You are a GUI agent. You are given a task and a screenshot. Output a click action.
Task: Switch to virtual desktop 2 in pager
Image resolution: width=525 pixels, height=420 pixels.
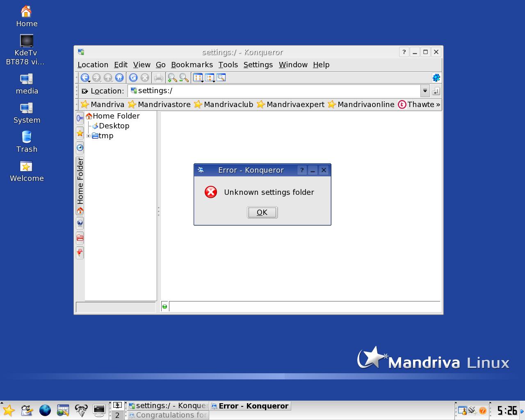click(117, 415)
